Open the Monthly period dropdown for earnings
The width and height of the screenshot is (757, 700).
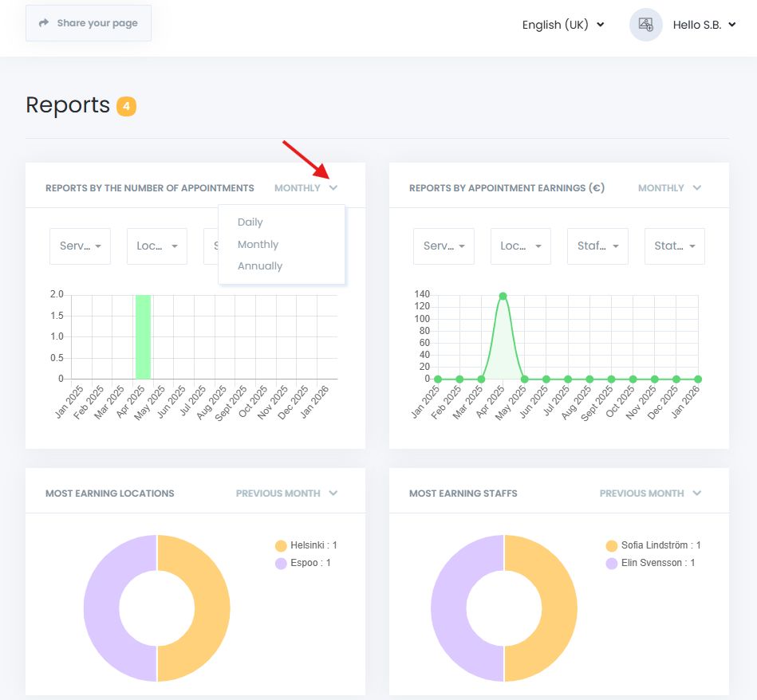669,188
